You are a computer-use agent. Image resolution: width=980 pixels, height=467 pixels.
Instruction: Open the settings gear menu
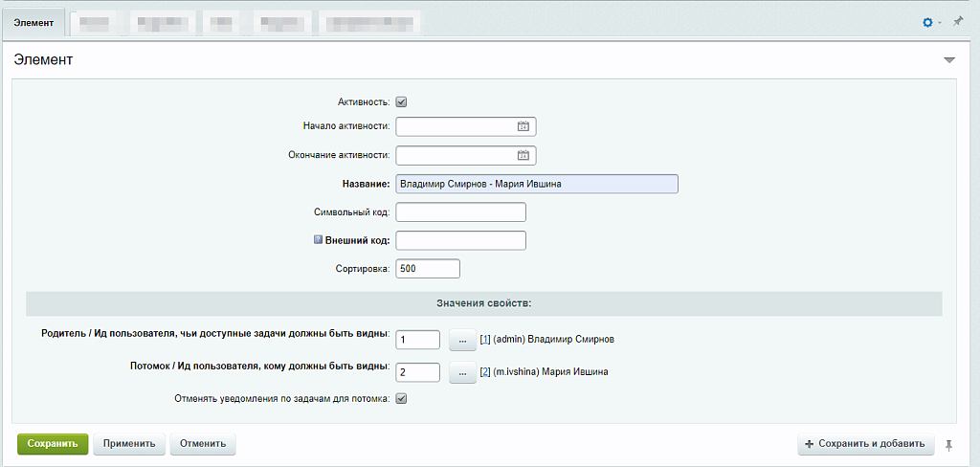tap(927, 22)
